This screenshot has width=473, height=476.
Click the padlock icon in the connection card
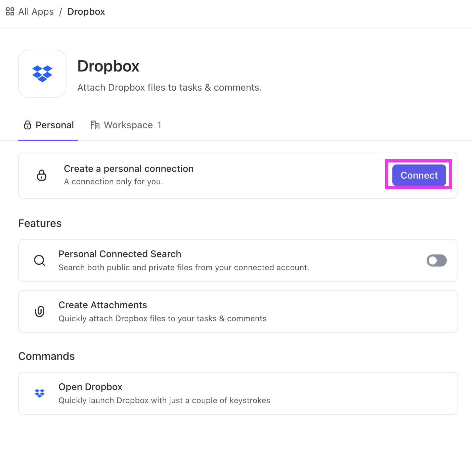tap(42, 175)
